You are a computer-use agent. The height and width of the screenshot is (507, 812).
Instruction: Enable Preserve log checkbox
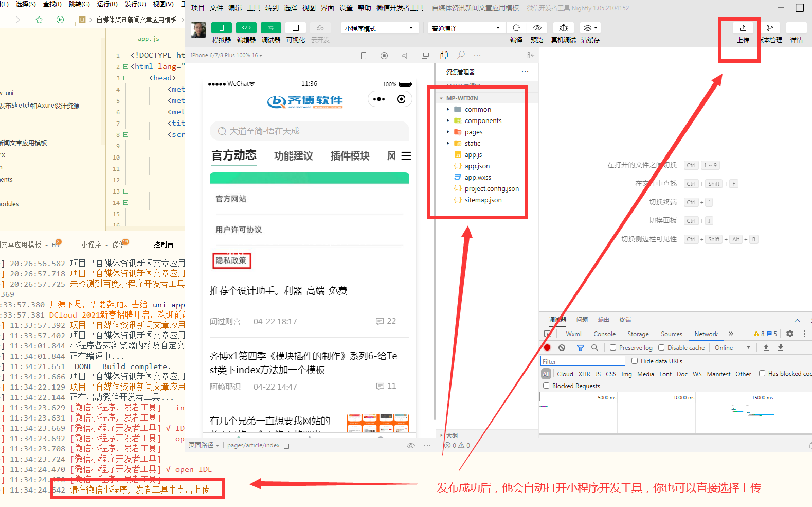tap(613, 347)
